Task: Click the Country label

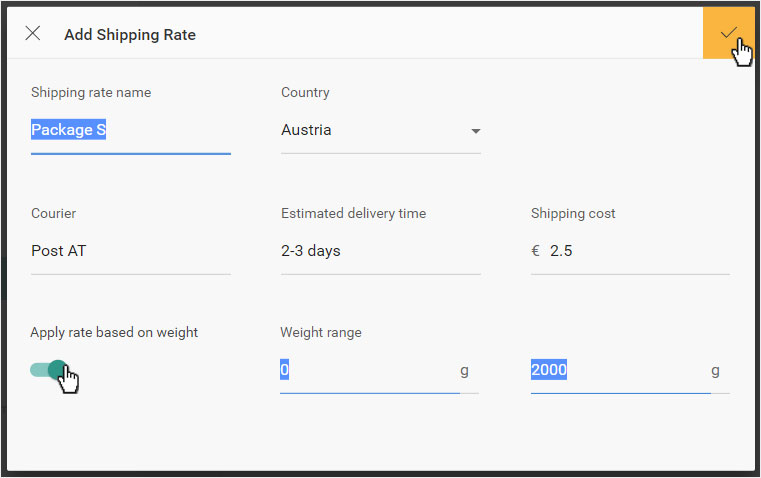Action: (305, 92)
